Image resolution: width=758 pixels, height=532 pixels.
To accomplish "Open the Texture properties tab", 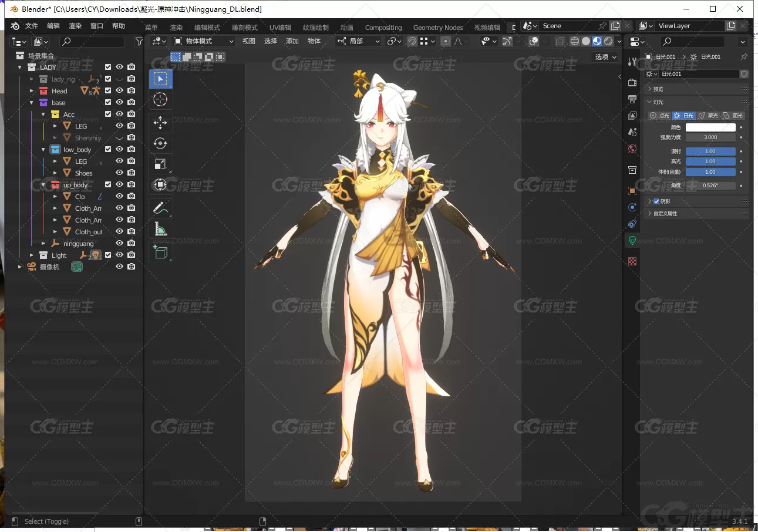I will tap(632, 261).
